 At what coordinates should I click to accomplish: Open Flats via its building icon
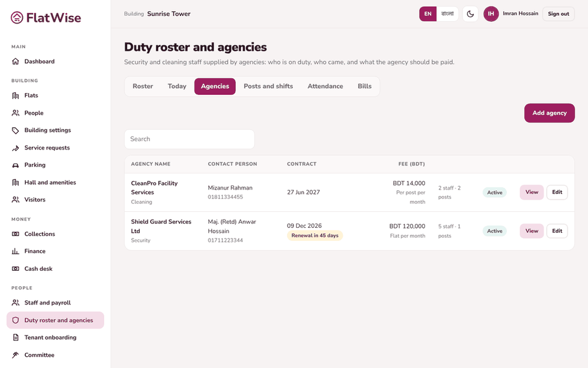pyautogui.click(x=15, y=95)
